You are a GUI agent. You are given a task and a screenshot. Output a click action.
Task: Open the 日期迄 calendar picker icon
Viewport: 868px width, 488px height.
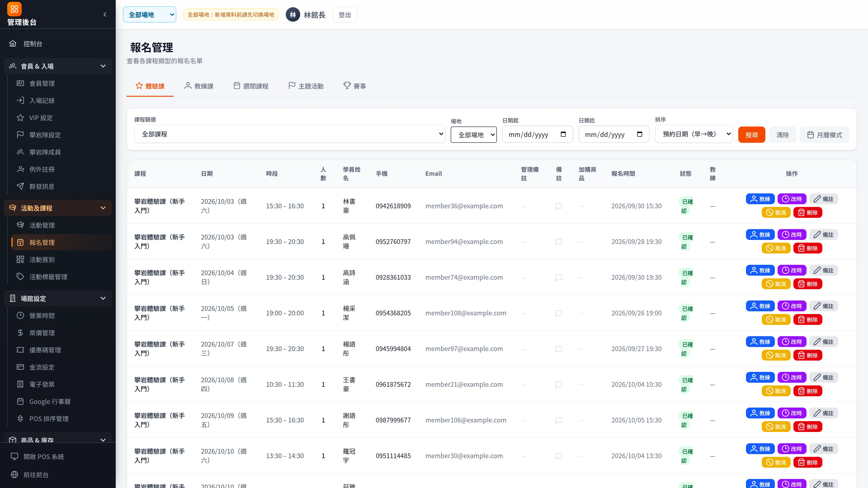tap(639, 134)
